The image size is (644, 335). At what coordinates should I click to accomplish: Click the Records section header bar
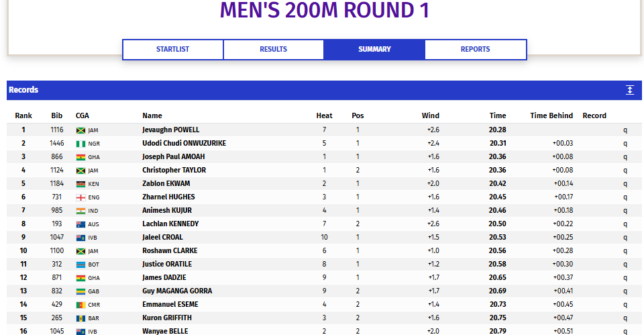point(324,90)
